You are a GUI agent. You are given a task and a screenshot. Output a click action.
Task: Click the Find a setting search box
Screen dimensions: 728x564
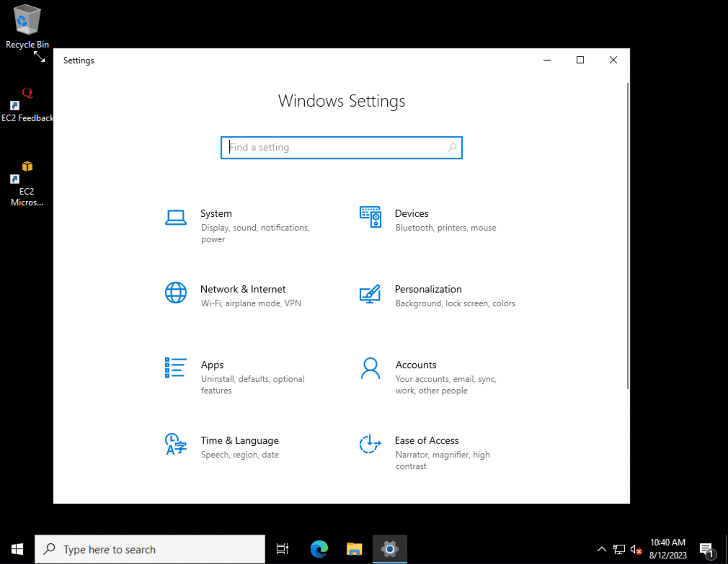pos(341,147)
